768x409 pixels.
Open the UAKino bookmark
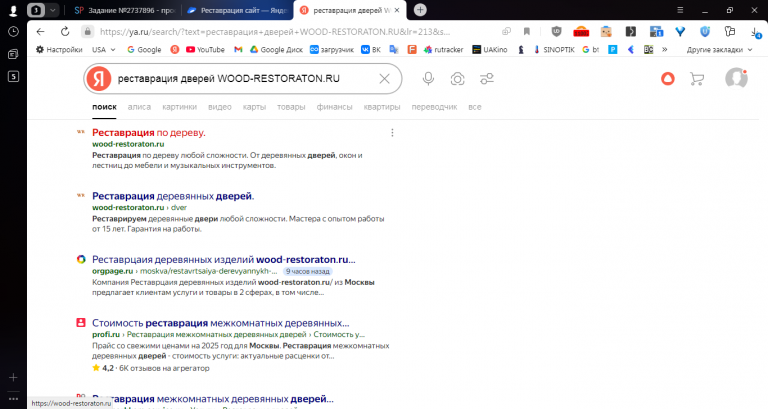click(489, 49)
